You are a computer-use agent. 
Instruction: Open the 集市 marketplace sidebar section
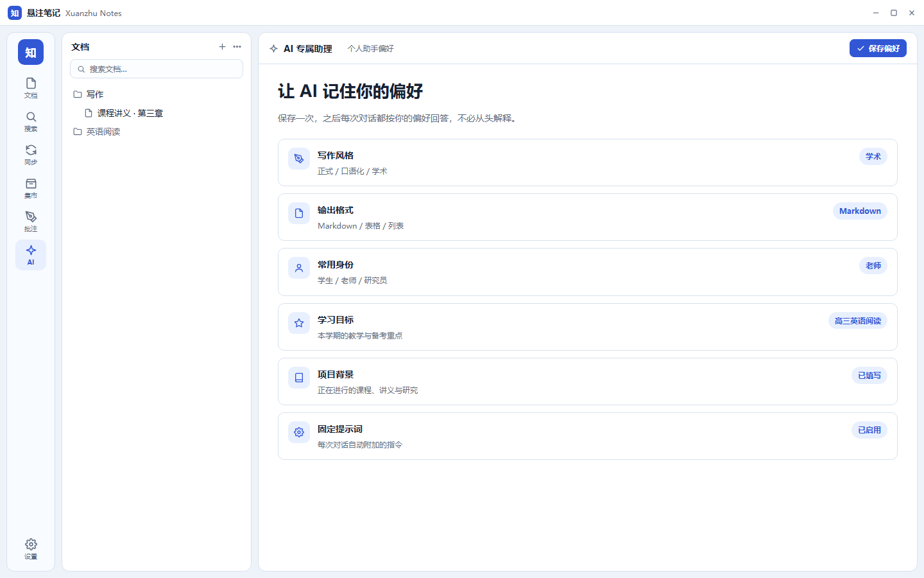31,188
